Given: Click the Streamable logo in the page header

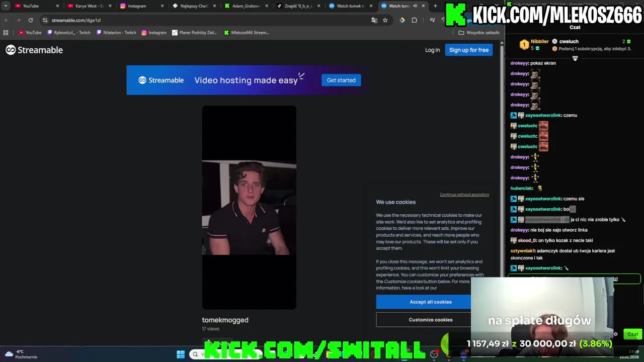Looking at the screenshot, I should coord(34,50).
